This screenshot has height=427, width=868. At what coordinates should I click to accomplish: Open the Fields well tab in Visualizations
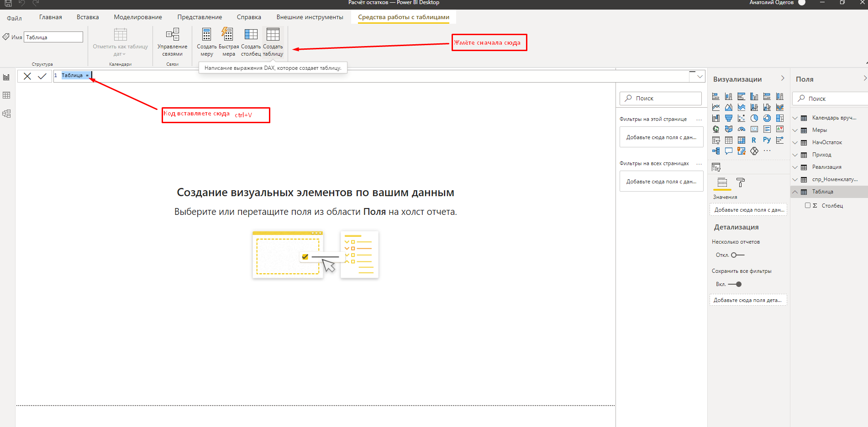pos(722,182)
